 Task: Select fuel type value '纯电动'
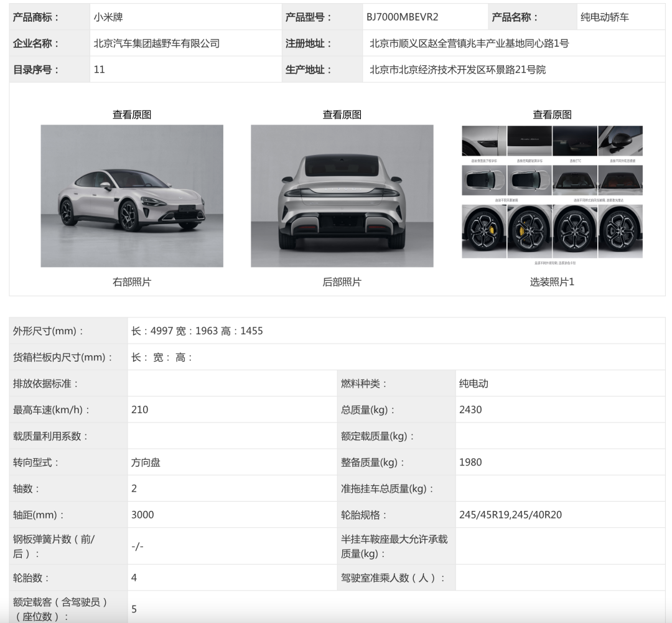(474, 383)
